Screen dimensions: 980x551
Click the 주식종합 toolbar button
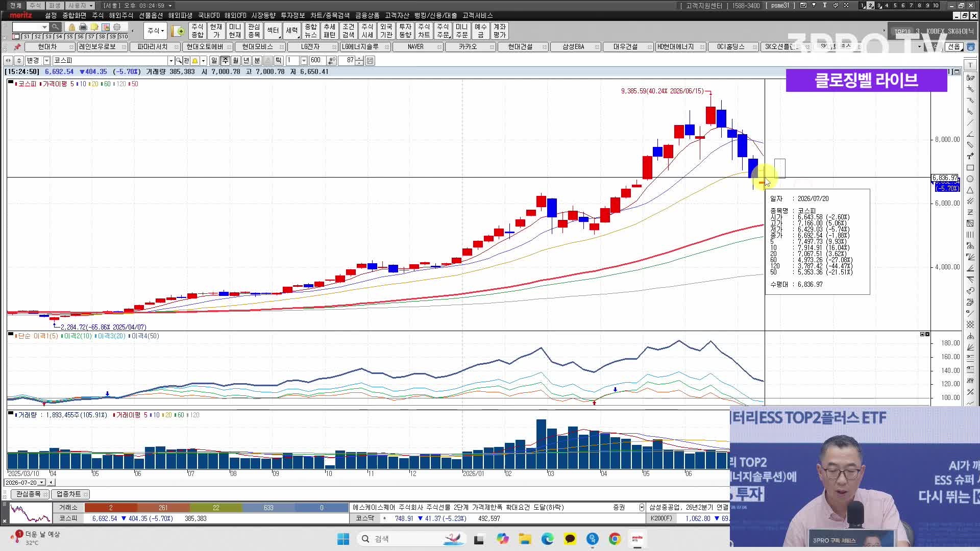tap(198, 31)
